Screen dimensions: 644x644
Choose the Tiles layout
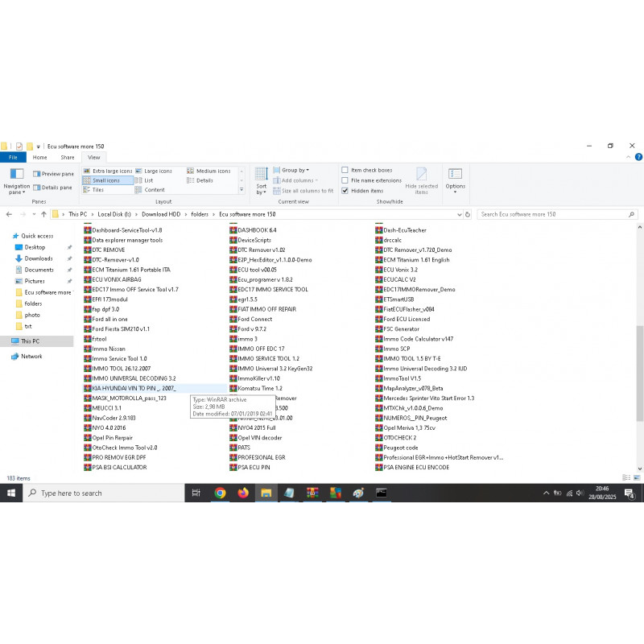(93, 190)
